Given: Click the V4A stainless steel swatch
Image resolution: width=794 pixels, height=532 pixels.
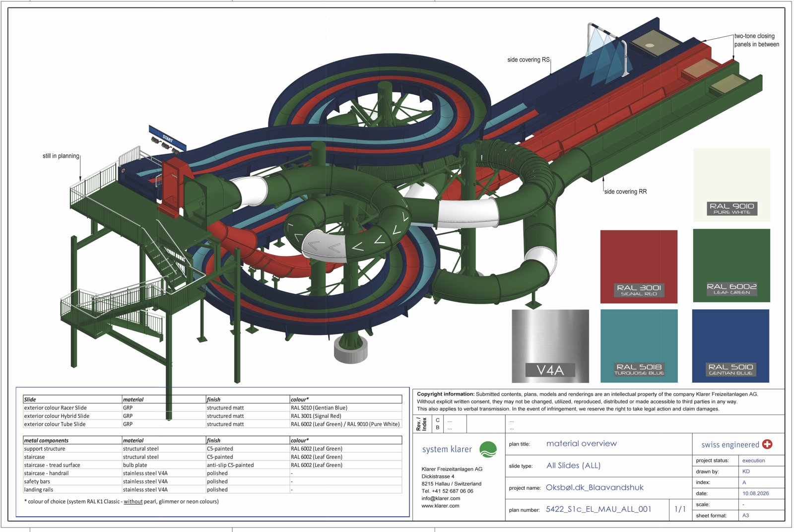Looking at the screenshot, I should point(550,346).
